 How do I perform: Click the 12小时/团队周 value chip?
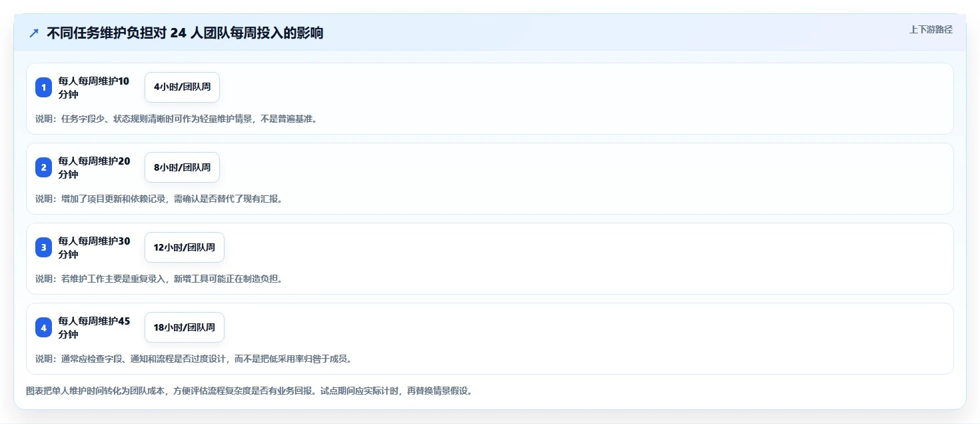(x=185, y=247)
